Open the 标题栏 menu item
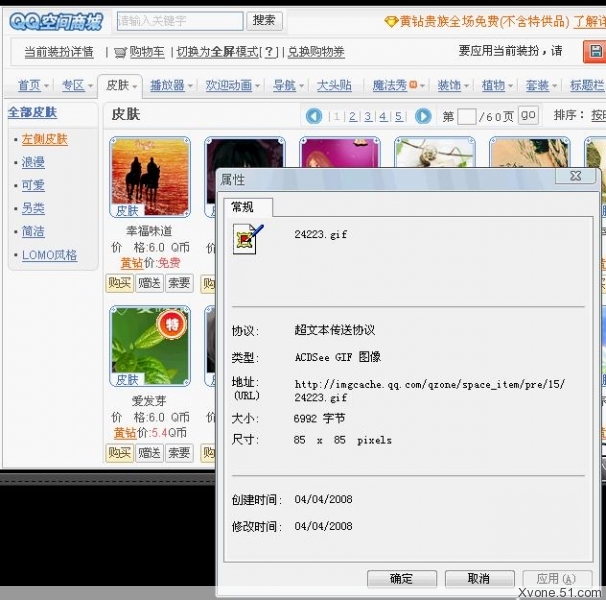 point(587,85)
